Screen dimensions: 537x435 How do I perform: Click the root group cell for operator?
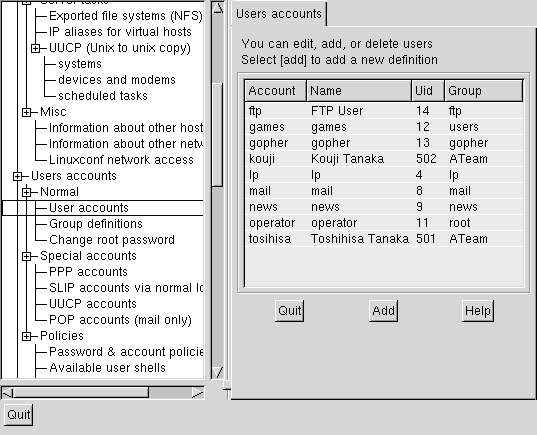click(460, 223)
